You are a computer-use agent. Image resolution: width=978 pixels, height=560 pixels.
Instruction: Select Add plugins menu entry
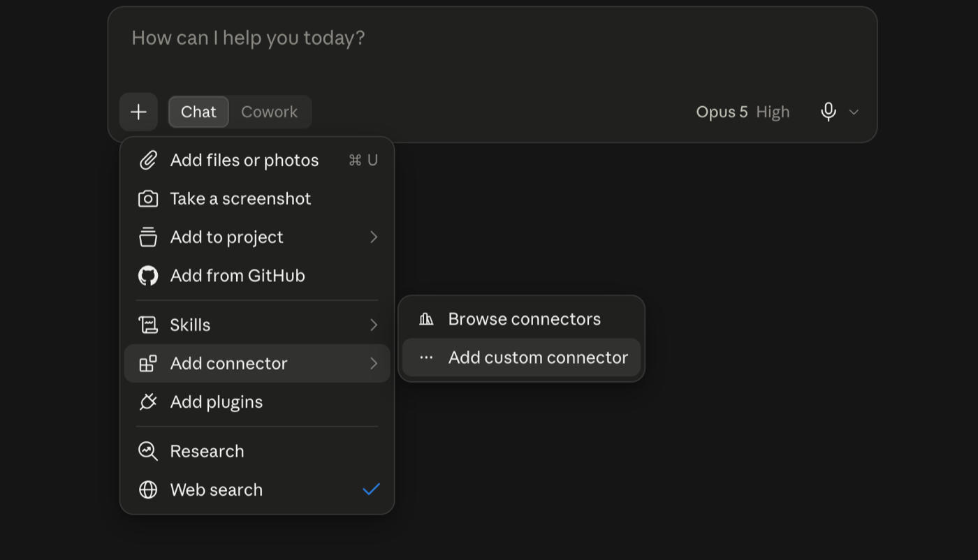[x=257, y=401]
